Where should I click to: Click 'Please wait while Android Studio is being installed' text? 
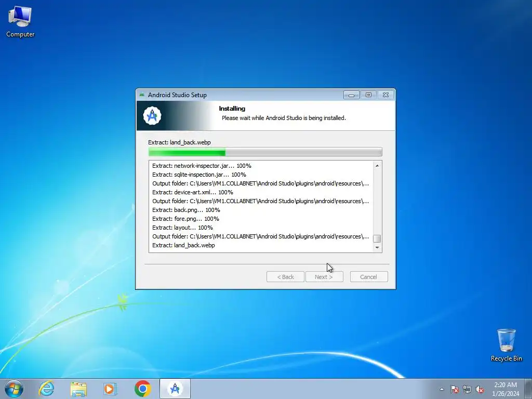coord(284,118)
